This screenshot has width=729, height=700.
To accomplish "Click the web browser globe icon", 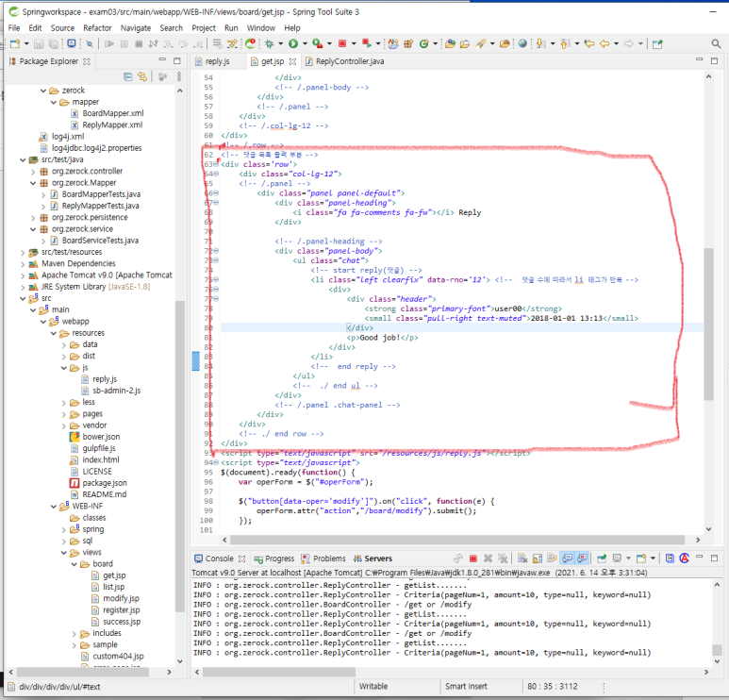I will click(522, 43).
